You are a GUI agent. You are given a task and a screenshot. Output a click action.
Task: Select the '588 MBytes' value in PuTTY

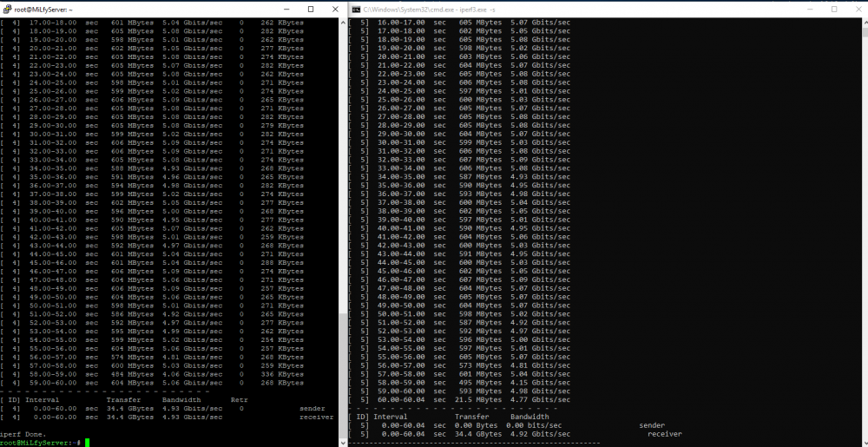coord(130,168)
